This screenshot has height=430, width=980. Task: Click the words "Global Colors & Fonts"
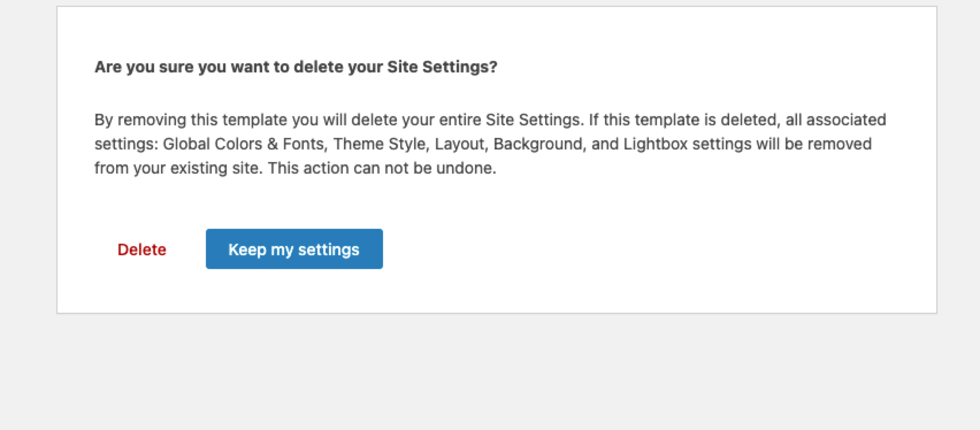click(x=243, y=144)
